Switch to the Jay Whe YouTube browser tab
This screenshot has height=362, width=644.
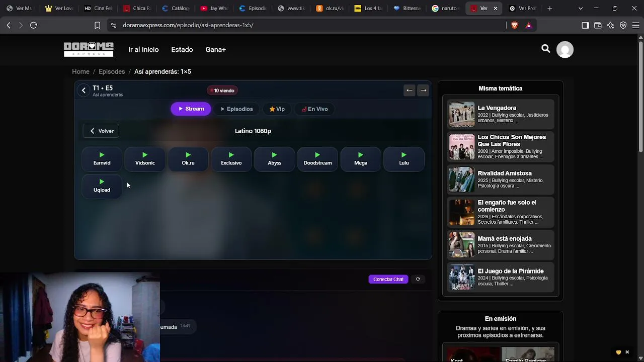pos(214,9)
